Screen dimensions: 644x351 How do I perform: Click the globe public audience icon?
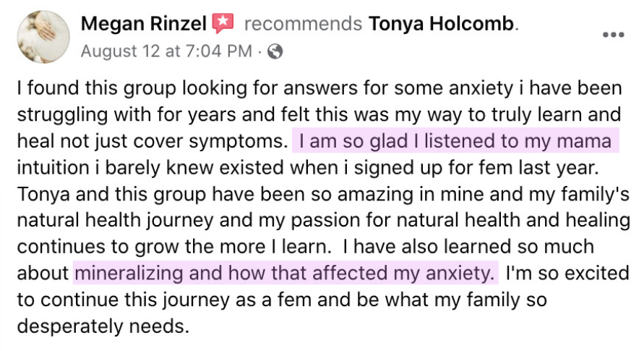point(275,51)
